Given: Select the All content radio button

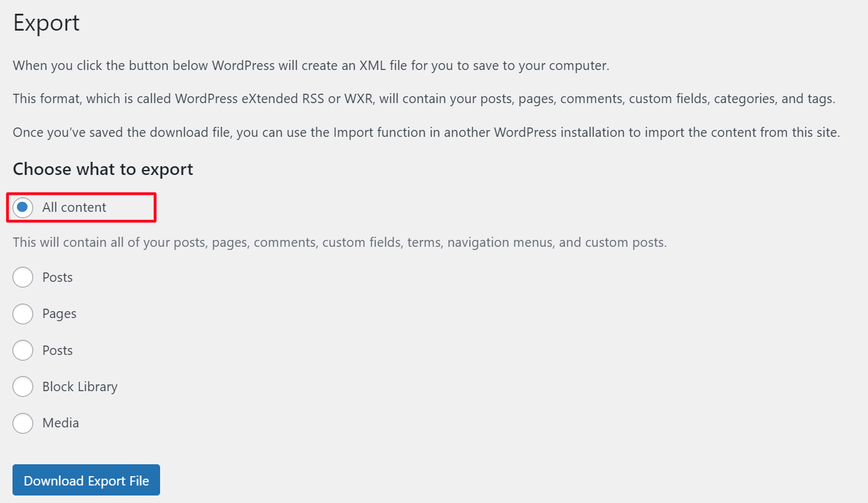Looking at the screenshot, I should click(x=23, y=207).
